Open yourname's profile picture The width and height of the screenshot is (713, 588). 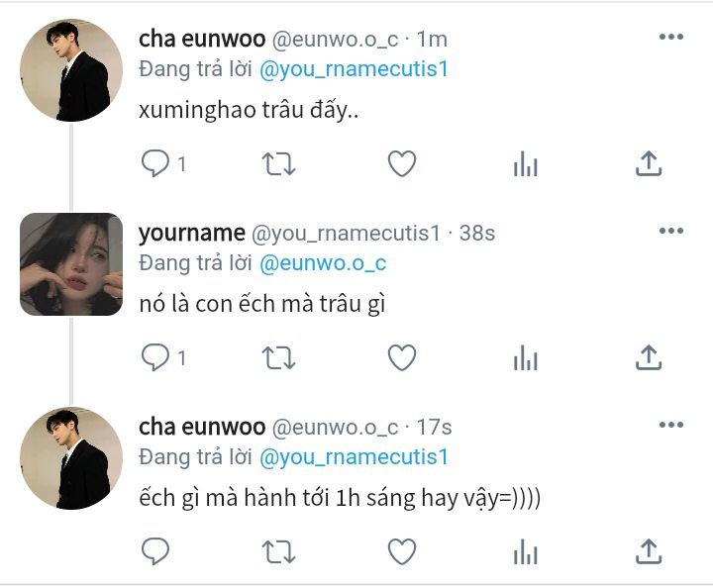tap(71, 264)
